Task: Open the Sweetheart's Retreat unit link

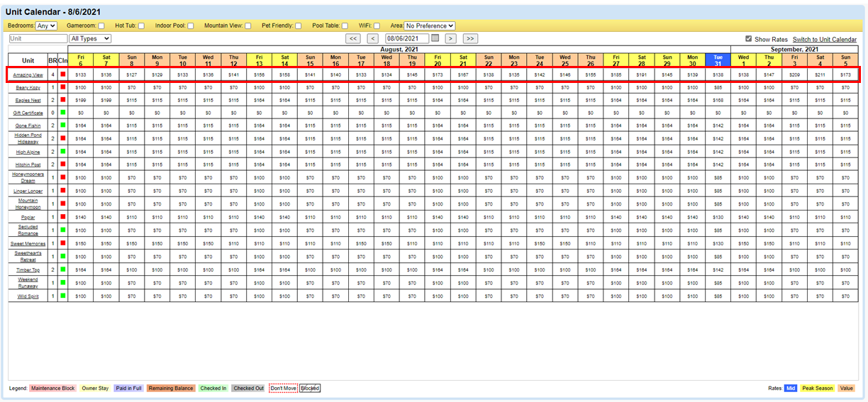Action: [28, 256]
